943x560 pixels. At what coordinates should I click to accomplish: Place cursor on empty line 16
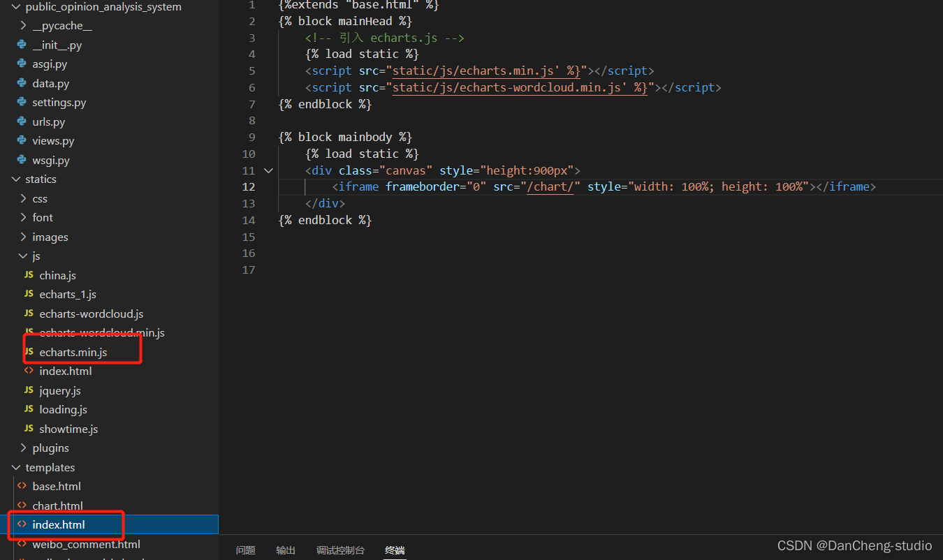click(419, 253)
